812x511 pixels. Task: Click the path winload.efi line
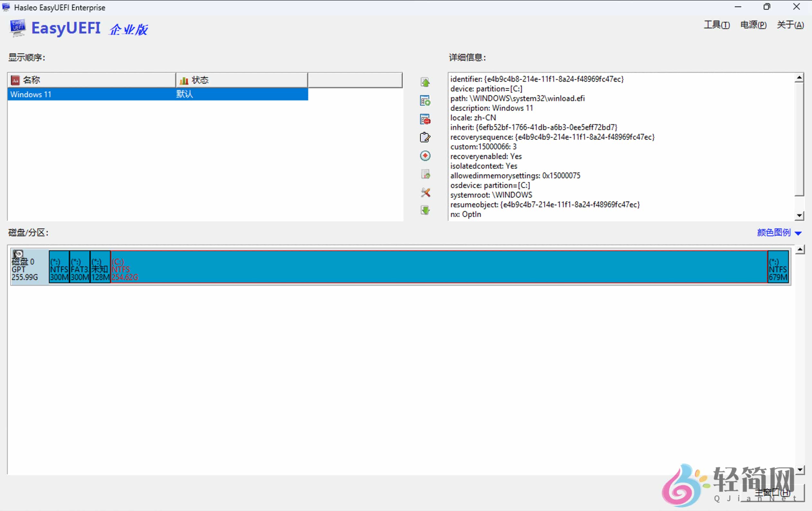[517, 98]
